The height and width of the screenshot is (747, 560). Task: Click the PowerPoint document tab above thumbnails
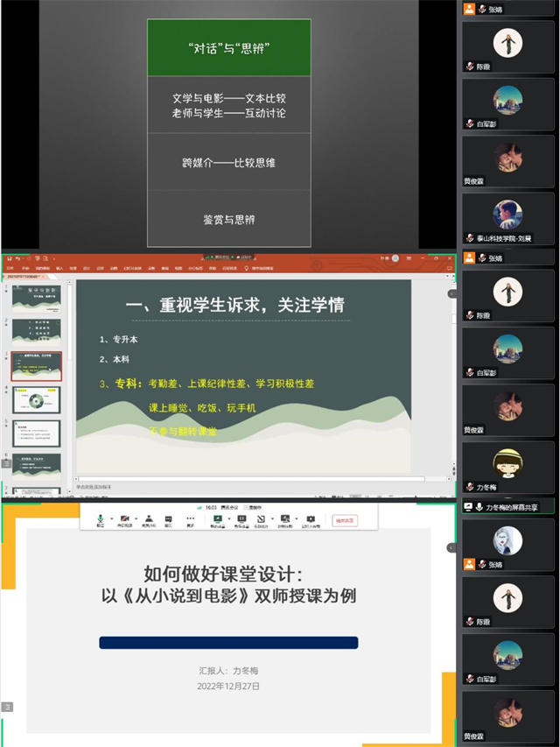tap(26, 277)
